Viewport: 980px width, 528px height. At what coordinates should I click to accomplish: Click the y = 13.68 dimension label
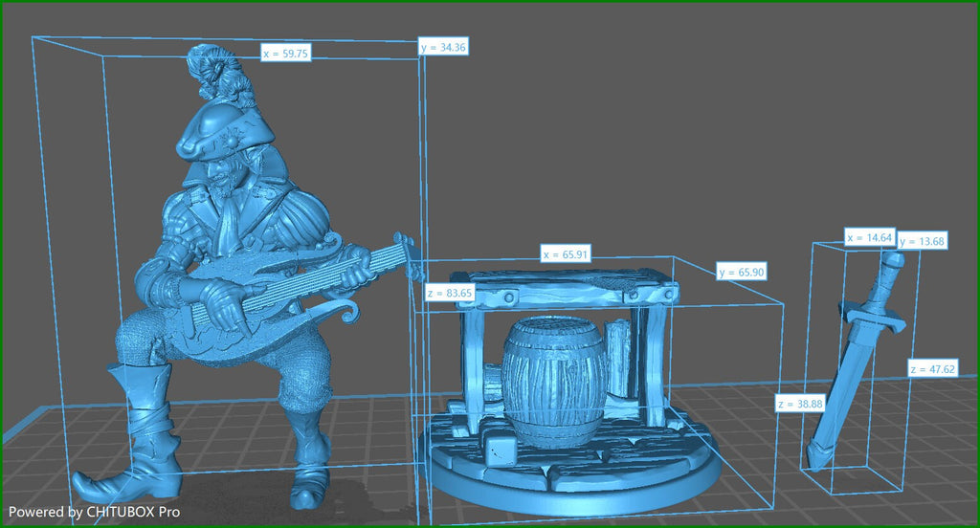pos(923,241)
